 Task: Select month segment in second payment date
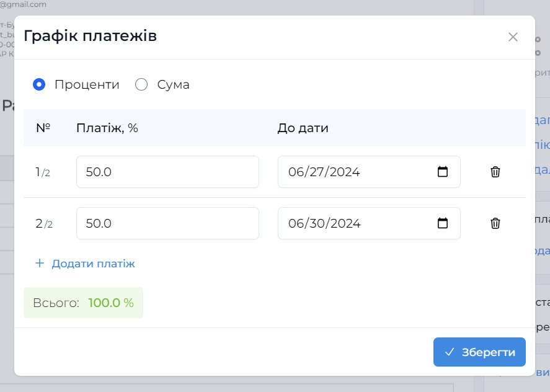pyautogui.click(x=295, y=223)
